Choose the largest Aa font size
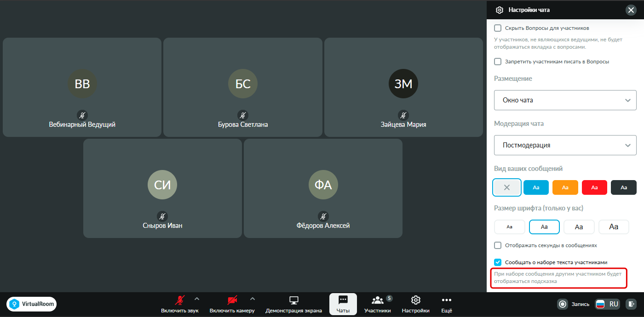 pyautogui.click(x=614, y=227)
